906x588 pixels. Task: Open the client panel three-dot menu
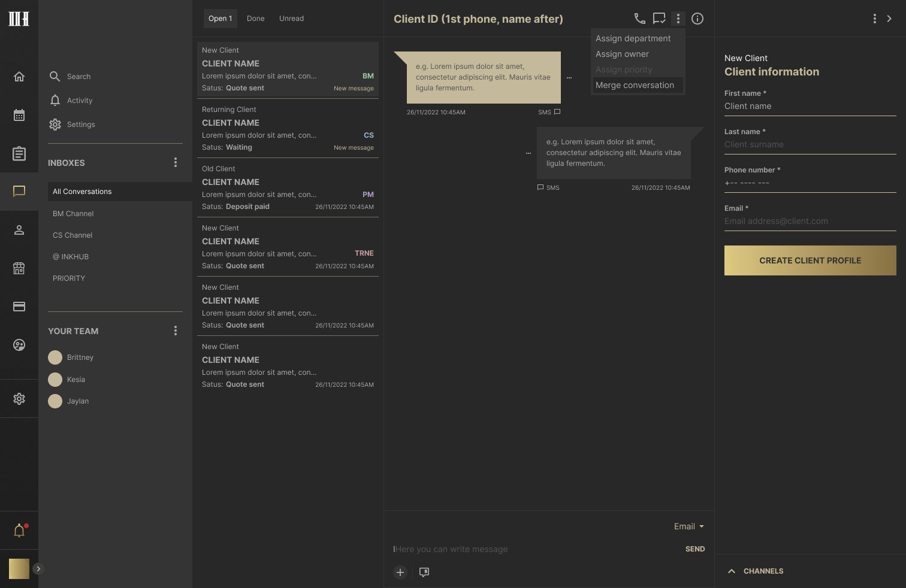[x=875, y=19]
